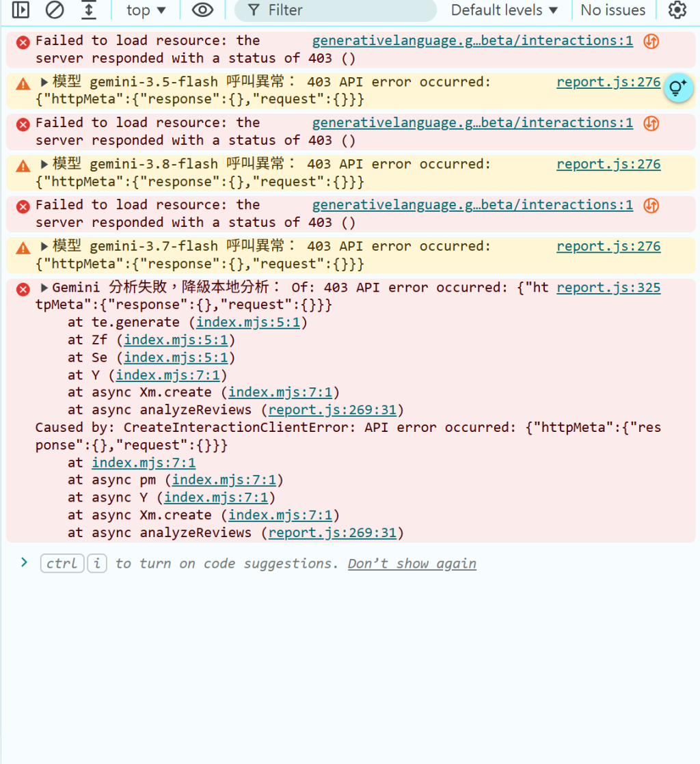The width and height of the screenshot is (700, 764).
Task: Create a live expression with the eye icon
Action: pos(202,10)
